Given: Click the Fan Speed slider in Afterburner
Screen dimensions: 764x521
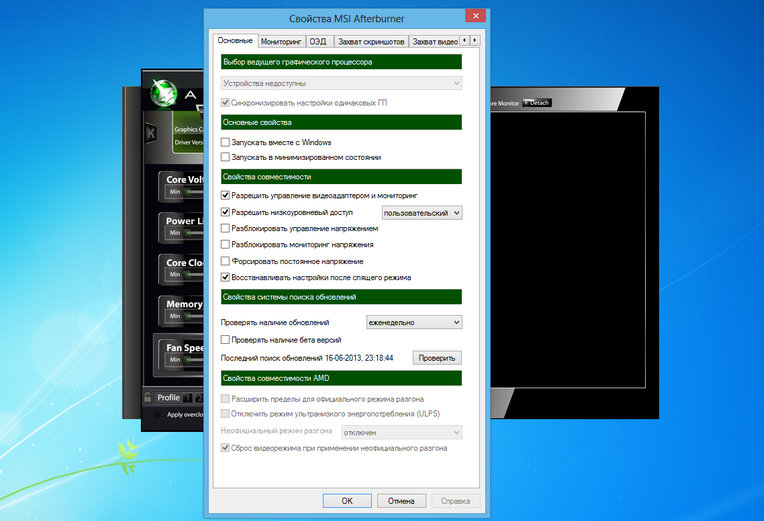Looking at the screenshot, I should (x=193, y=360).
